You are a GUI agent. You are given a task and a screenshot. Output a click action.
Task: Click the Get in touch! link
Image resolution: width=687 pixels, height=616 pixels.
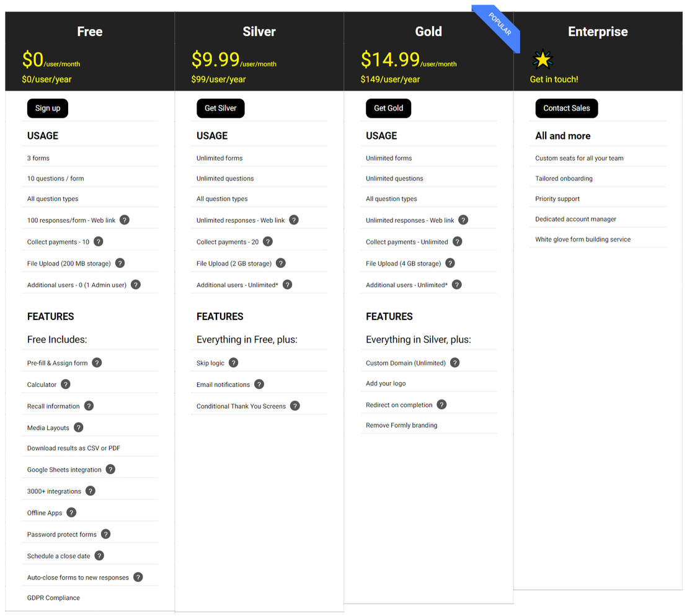[x=554, y=79]
